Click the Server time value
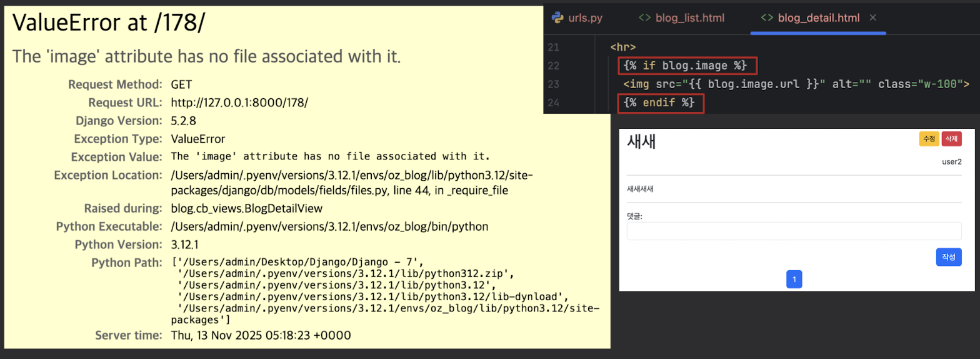 (261, 335)
